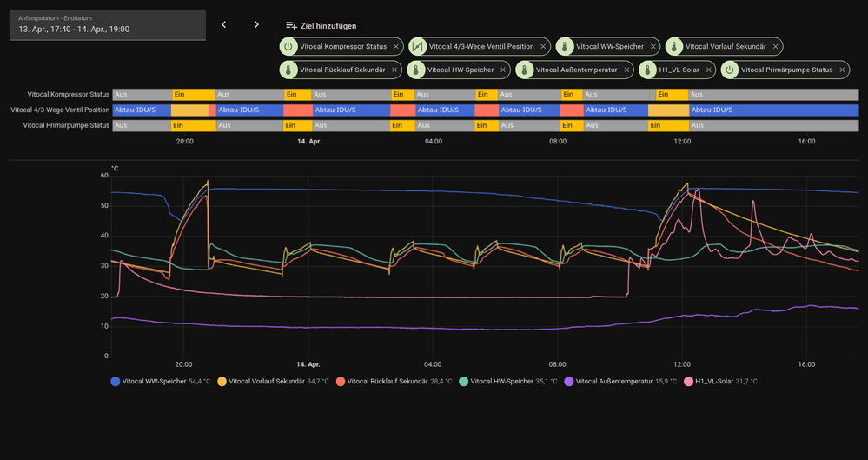Go to next time range arrow
Image resolution: width=868 pixels, height=460 pixels.
click(256, 24)
